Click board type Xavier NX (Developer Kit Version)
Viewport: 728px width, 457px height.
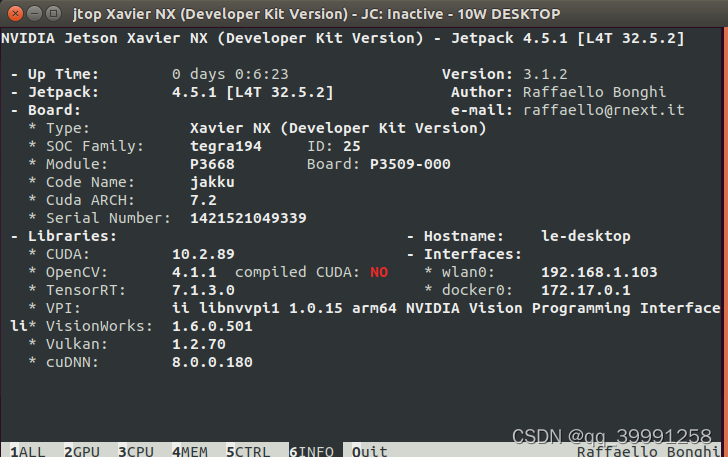(x=338, y=128)
